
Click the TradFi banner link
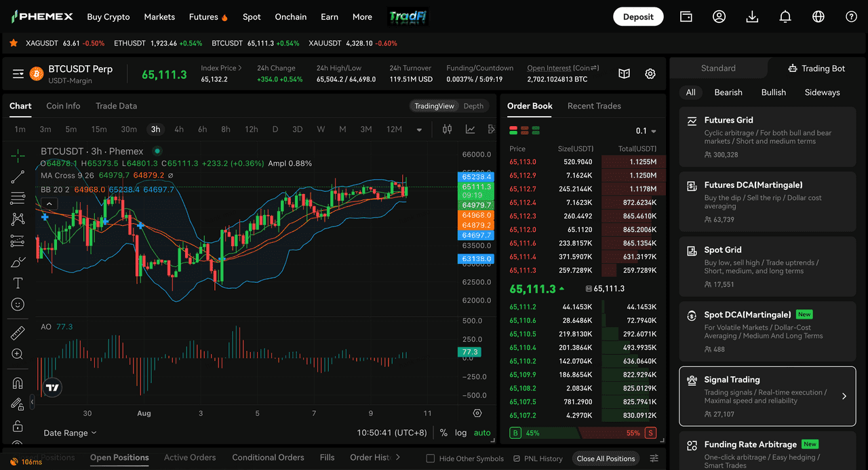[x=408, y=17]
